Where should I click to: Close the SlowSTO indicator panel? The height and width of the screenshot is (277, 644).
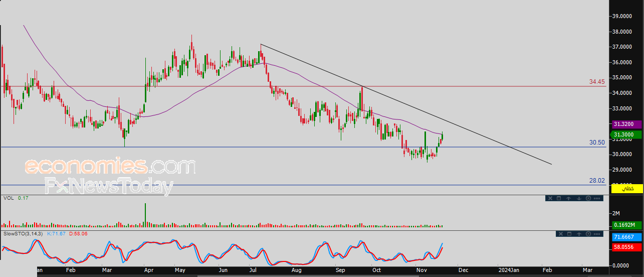coord(561,234)
